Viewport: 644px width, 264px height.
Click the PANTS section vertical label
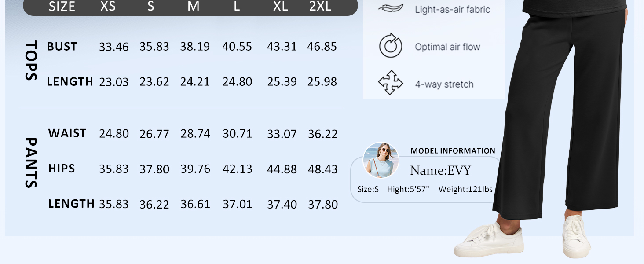tap(30, 163)
